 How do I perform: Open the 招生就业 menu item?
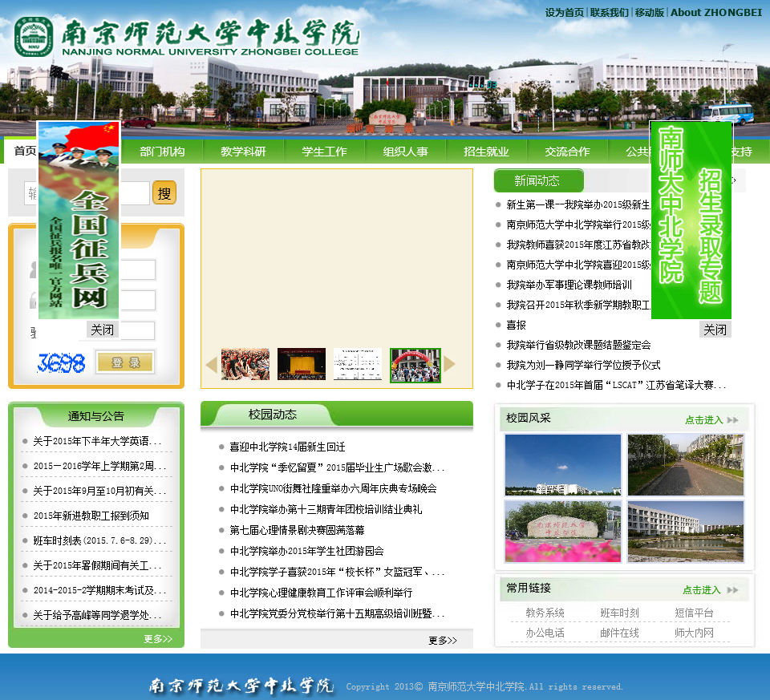[486, 152]
